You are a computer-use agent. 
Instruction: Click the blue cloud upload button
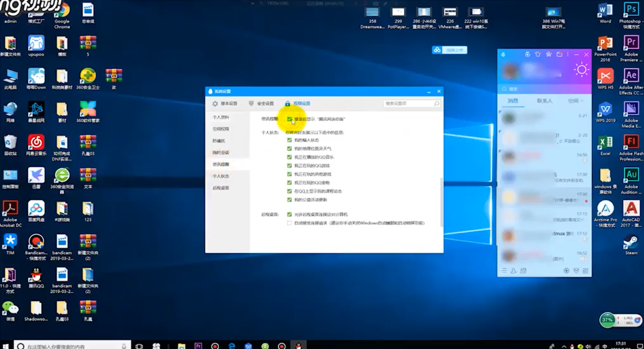[x=449, y=50]
